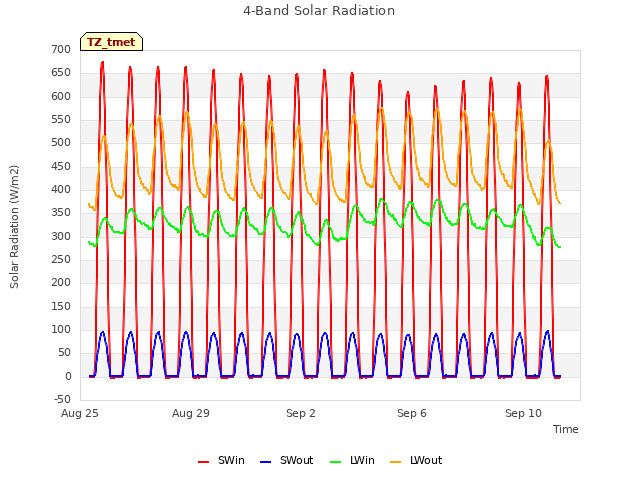The image size is (640, 480).
Task: Click the Sep 10 x-axis tick label
Action: click(523, 413)
